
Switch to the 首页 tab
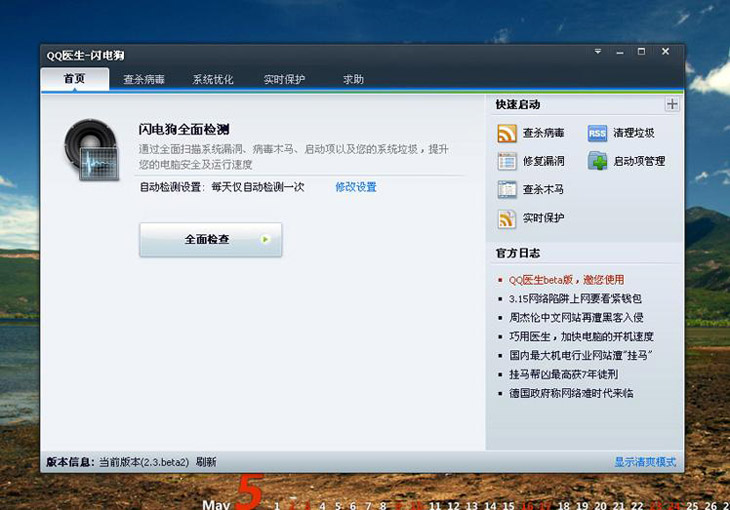point(74,79)
